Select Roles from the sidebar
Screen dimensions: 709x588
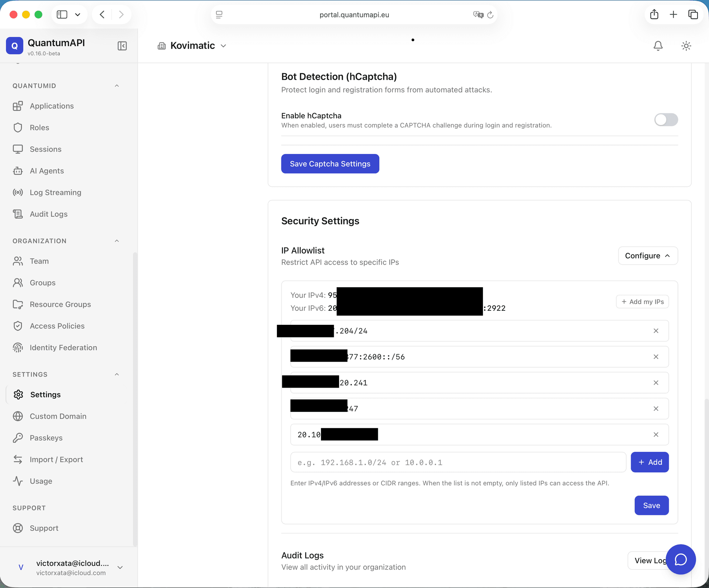[x=39, y=127]
